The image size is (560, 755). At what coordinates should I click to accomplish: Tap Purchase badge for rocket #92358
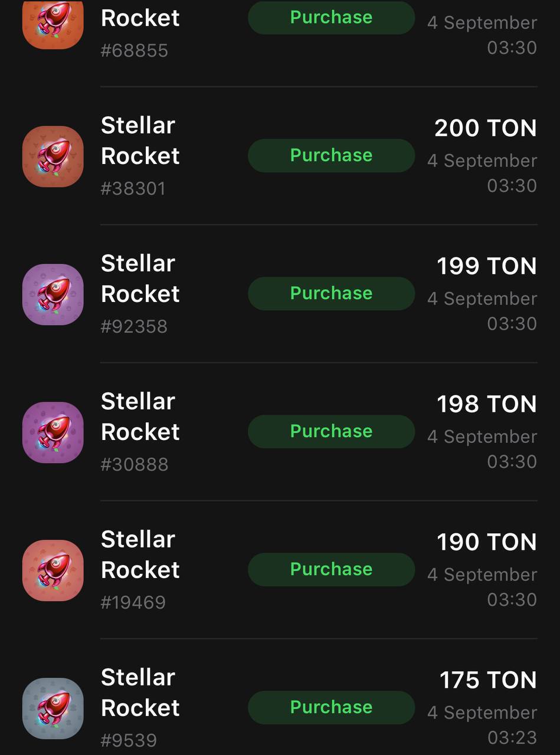[331, 294]
